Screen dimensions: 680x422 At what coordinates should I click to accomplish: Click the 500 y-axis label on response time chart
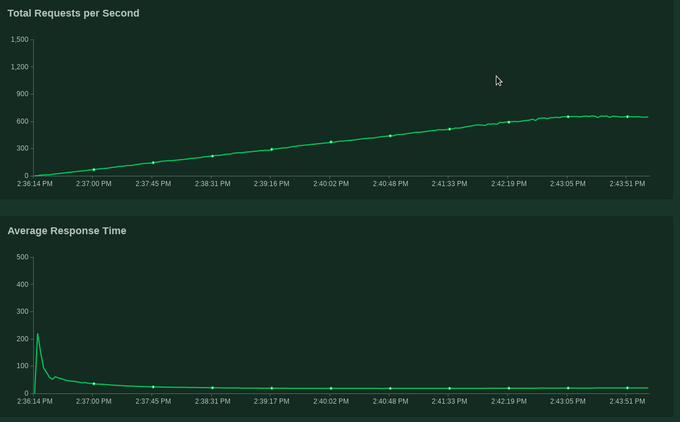click(x=23, y=257)
